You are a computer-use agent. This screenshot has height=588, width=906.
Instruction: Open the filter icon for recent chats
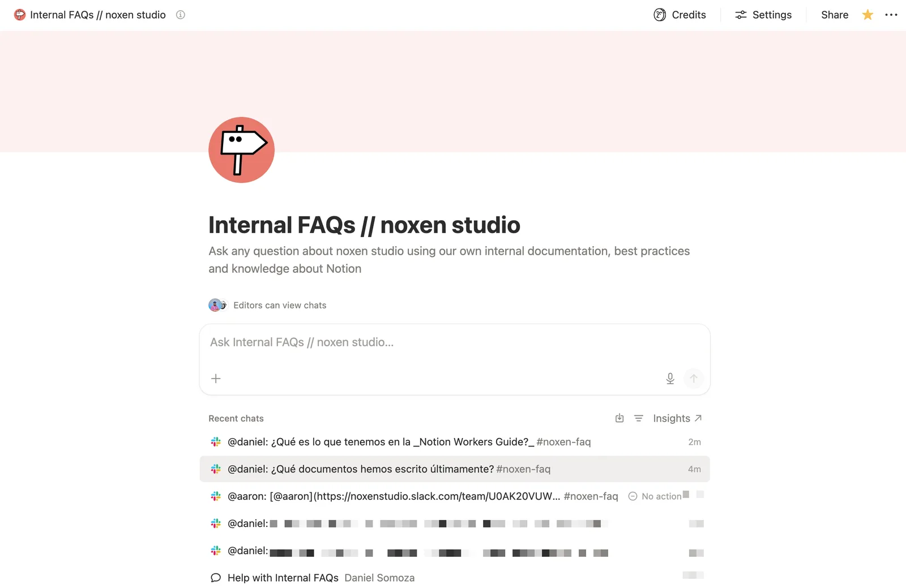click(639, 418)
